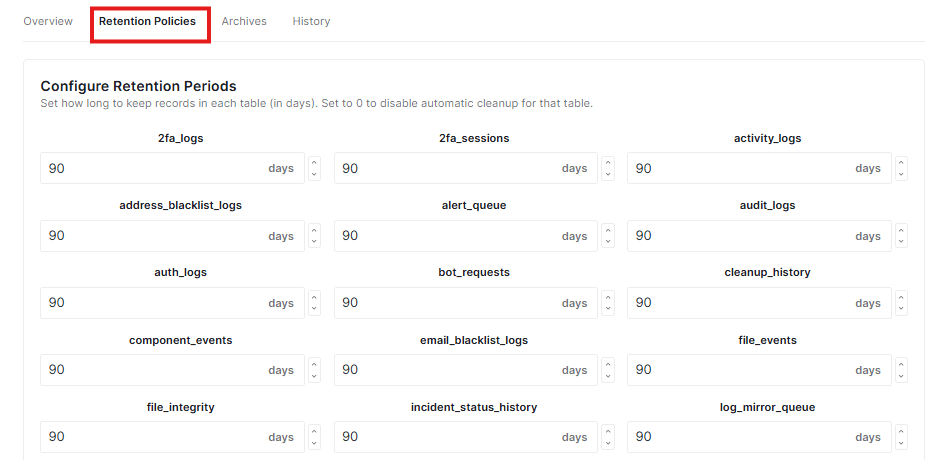The height and width of the screenshot is (460, 927).
Task: Increase file_events days using up arrow
Action: pyautogui.click(x=901, y=364)
